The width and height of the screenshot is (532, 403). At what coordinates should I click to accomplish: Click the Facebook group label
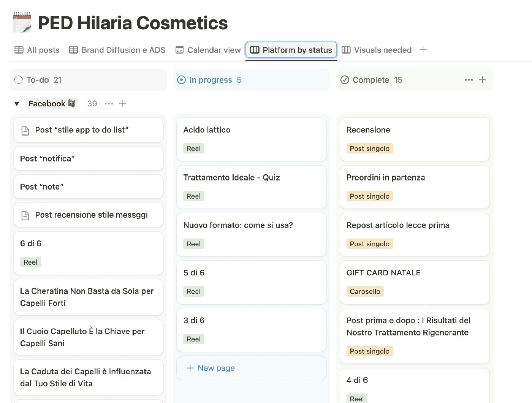tap(52, 104)
